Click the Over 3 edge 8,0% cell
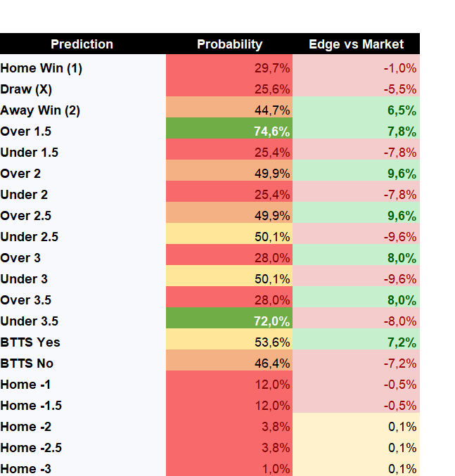The image size is (455, 476). [x=356, y=258]
